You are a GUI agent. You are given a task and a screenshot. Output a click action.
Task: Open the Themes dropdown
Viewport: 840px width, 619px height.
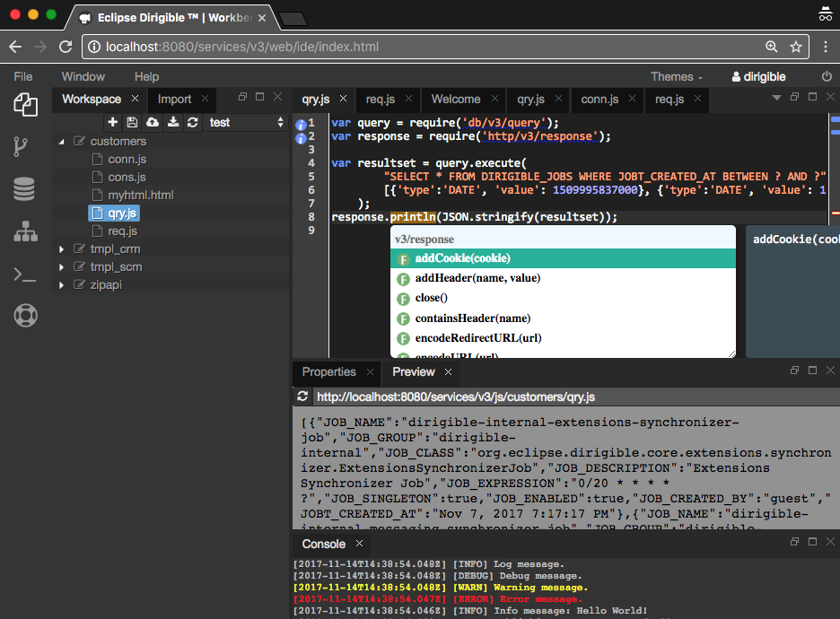coord(676,76)
